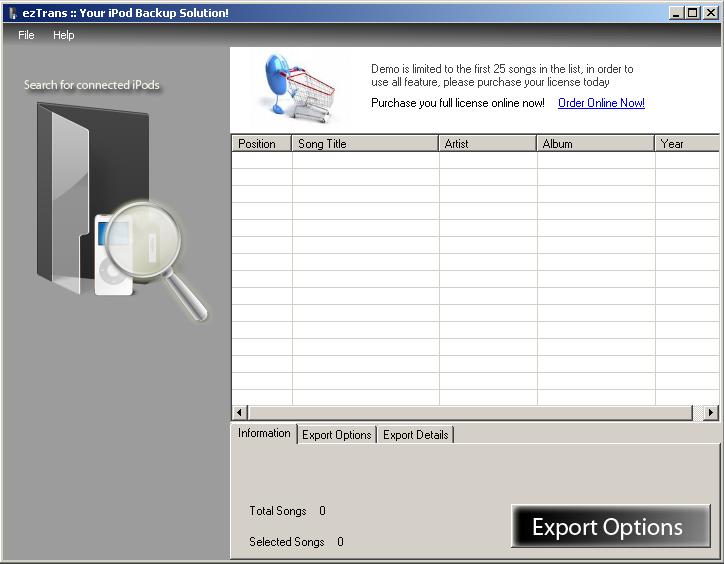Sort by the Album column header
The width and height of the screenshot is (724, 564).
595,144
